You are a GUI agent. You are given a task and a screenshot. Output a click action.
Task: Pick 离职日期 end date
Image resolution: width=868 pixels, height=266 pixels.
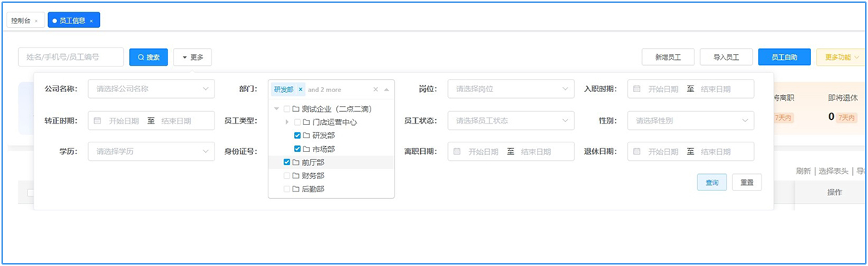[x=536, y=151]
